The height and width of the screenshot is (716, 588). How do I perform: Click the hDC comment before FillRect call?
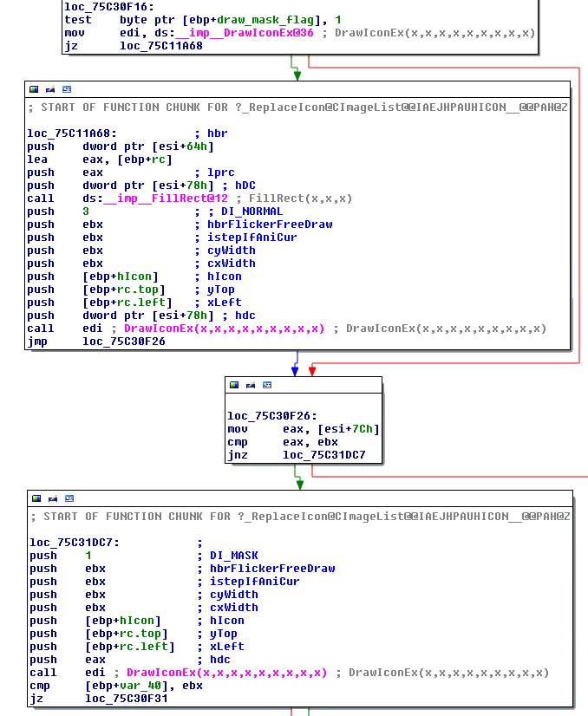[245, 186]
